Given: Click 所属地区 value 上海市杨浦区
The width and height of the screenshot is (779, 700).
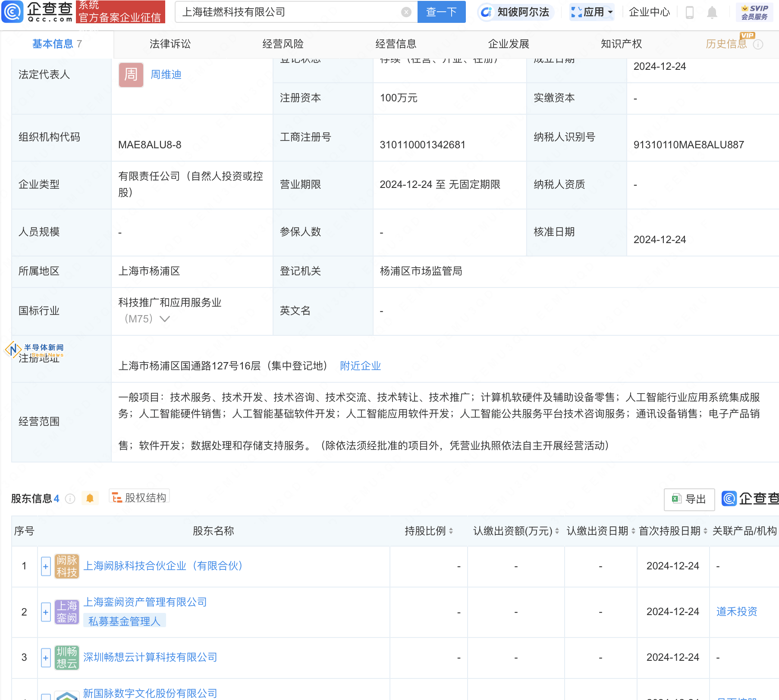Looking at the screenshot, I should click(x=149, y=271).
